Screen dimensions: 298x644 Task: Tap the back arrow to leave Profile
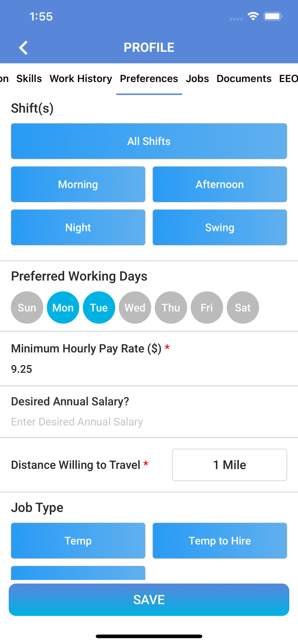coord(23,48)
